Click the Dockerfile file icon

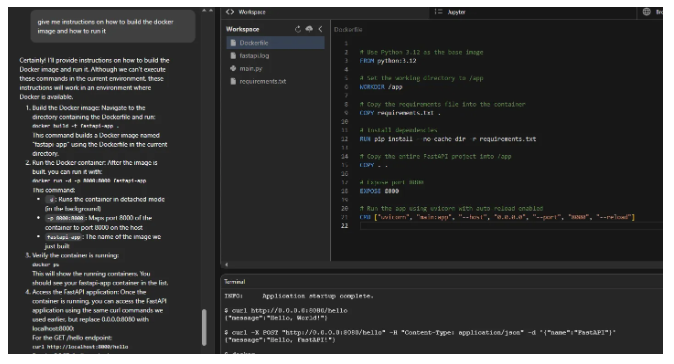[x=233, y=43]
